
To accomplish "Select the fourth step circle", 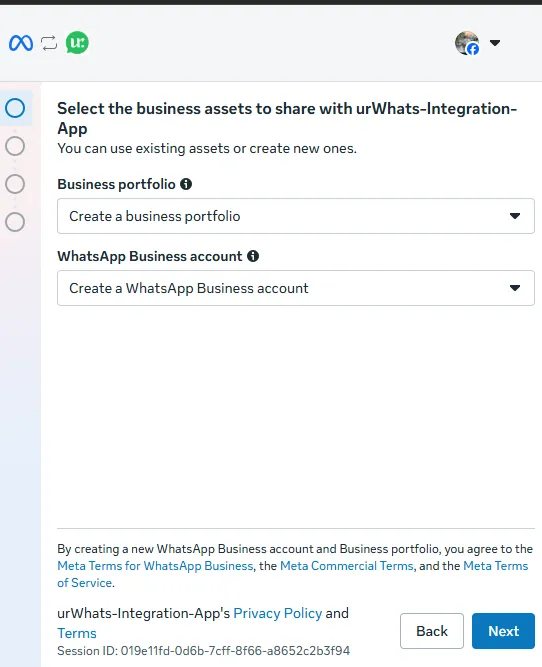I will click(x=15, y=222).
